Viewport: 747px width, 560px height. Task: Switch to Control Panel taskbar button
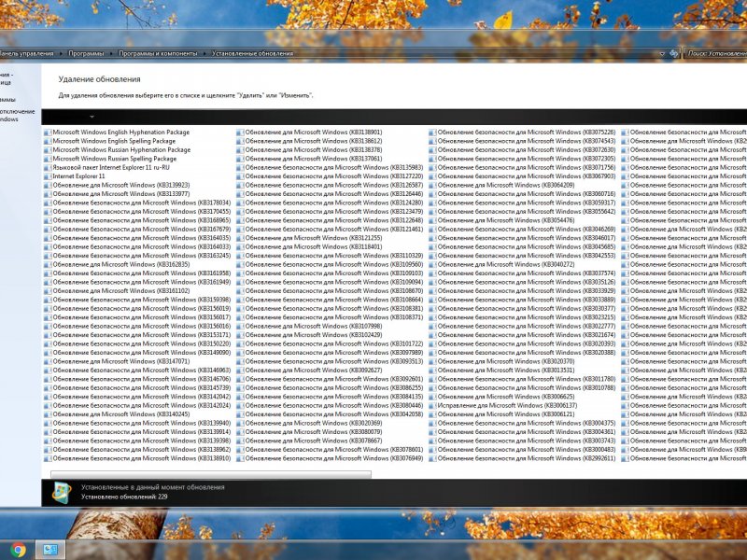(x=50, y=550)
